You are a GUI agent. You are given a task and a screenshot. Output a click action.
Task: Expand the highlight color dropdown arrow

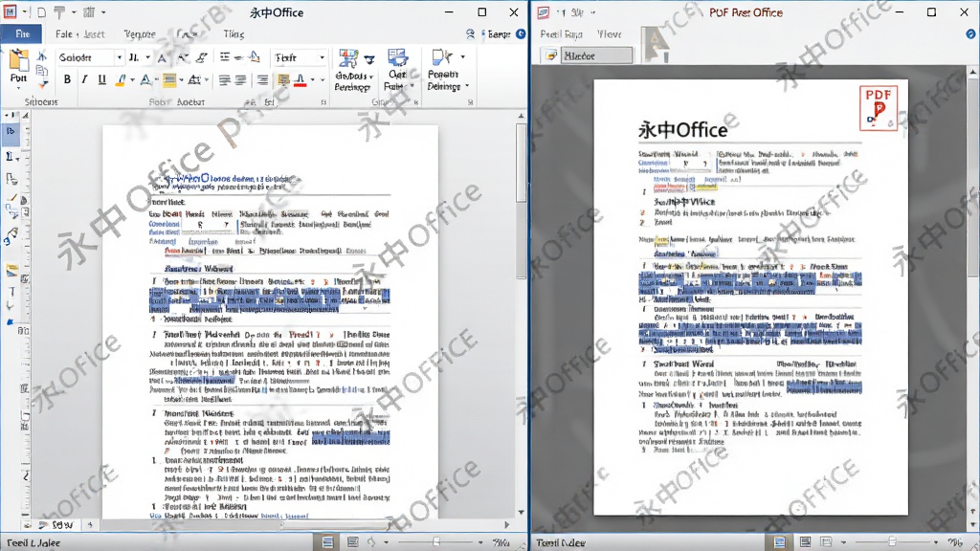pyautogui.click(x=132, y=80)
